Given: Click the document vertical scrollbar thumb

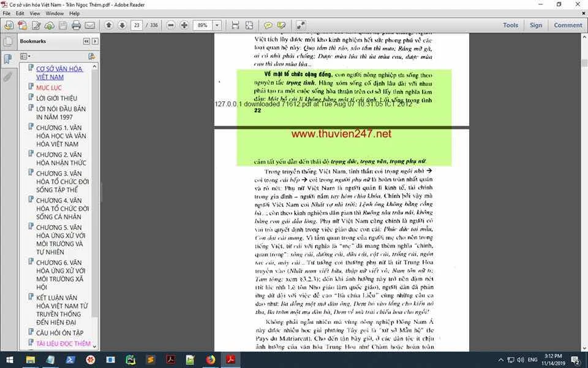Looking at the screenshot, I should click(584, 63).
